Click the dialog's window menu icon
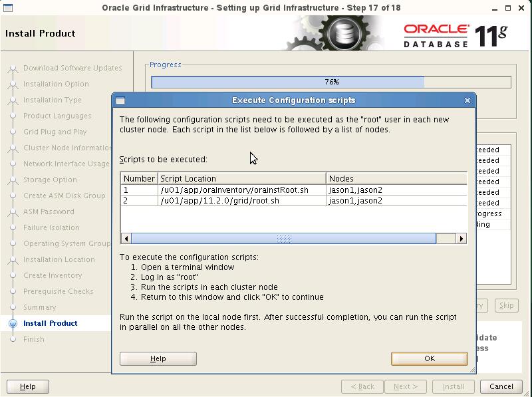532x397 pixels. coord(120,100)
